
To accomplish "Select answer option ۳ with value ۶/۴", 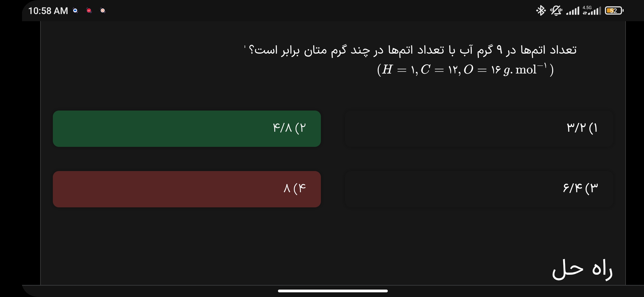I will 479,189.
